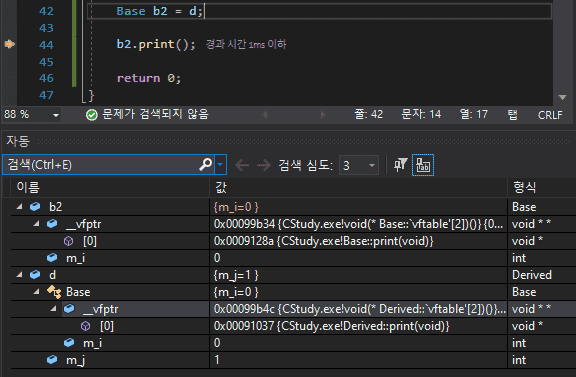Click the forward arrow next to search box
The width and height of the screenshot is (576, 377).
pyautogui.click(x=264, y=165)
